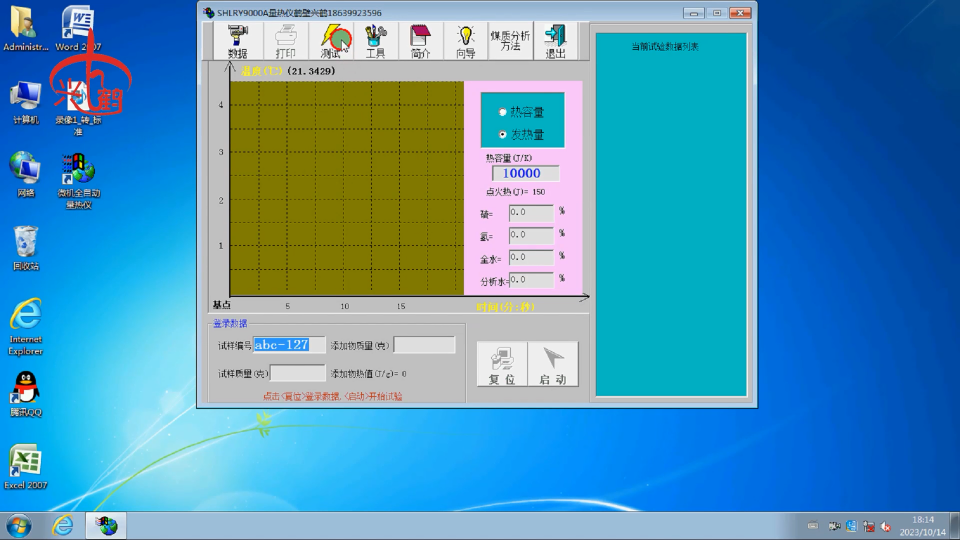960x540 pixels.
Task: Click the 全水 percentage input field
Action: 531,258
